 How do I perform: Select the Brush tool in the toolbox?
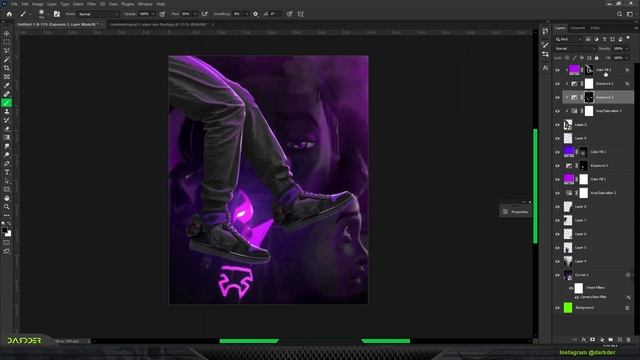7,103
